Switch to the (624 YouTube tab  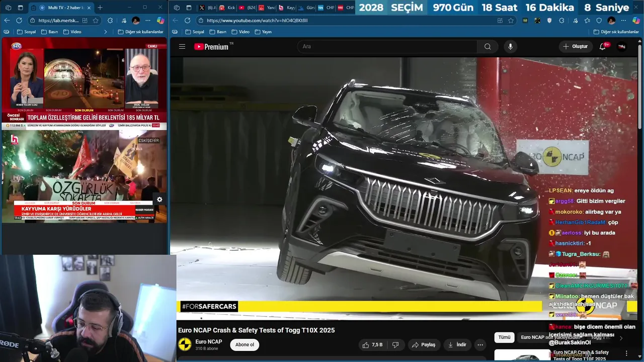pos(247,8)
